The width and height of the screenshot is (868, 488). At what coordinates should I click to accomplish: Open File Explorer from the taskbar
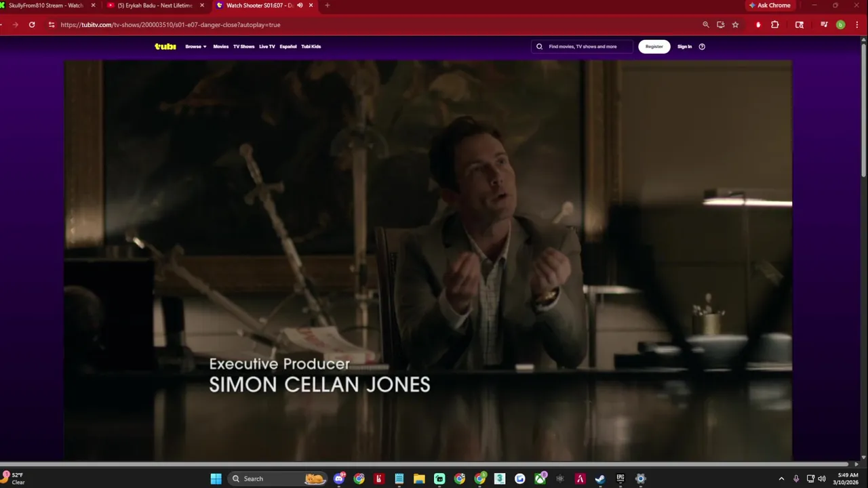[x=419, y=479]
